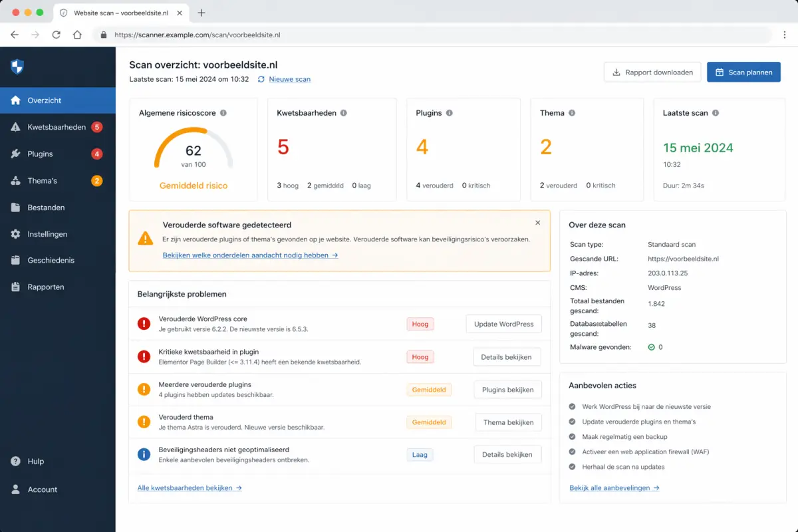Click the shield logo in the sidebar
Screen dimensions: 798x532
point(17,66)
